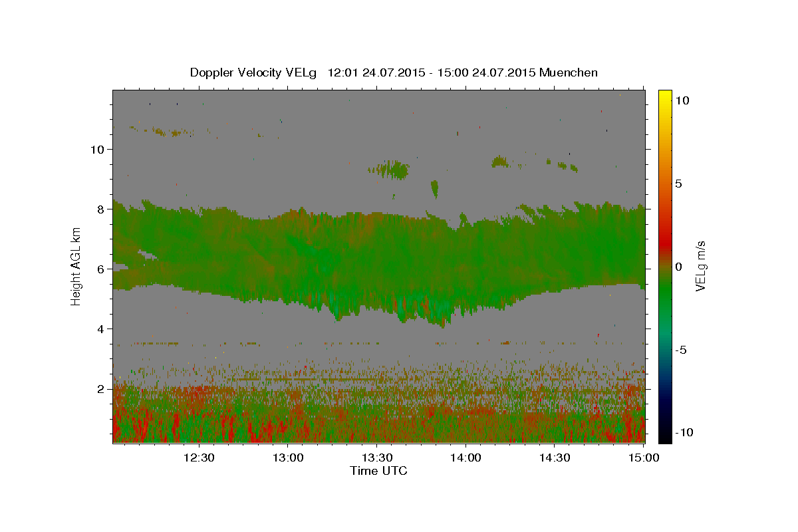Click the 15:00 time axis tick label
Viewport: 798px width, 532px height.
[644, 458]
